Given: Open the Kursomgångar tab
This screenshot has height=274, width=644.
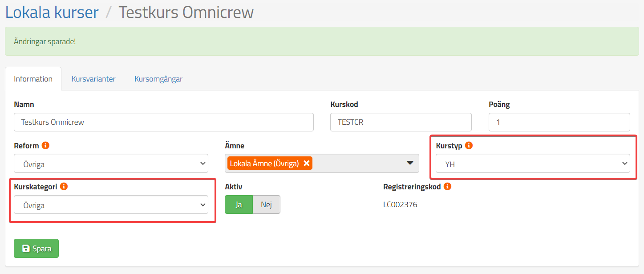Looking at the screenshot, I should coord(158,79).
